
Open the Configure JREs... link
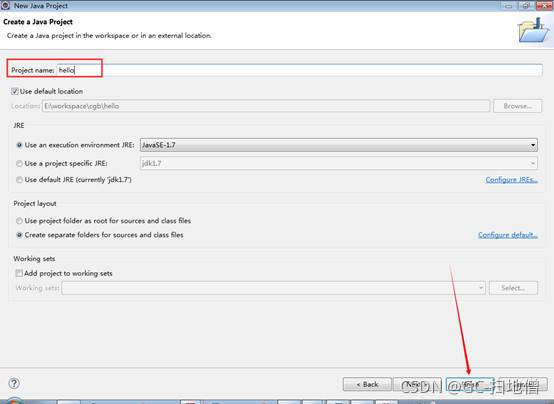click(x=512, y=180)
